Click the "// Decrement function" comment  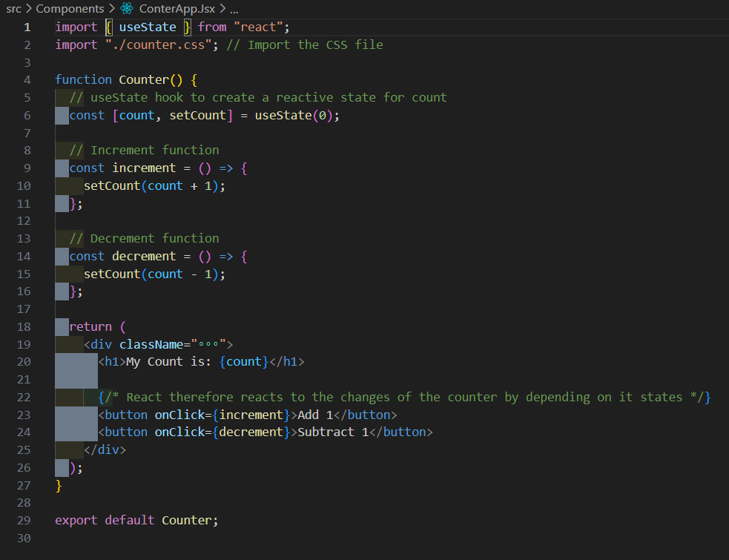coord(144,238)
